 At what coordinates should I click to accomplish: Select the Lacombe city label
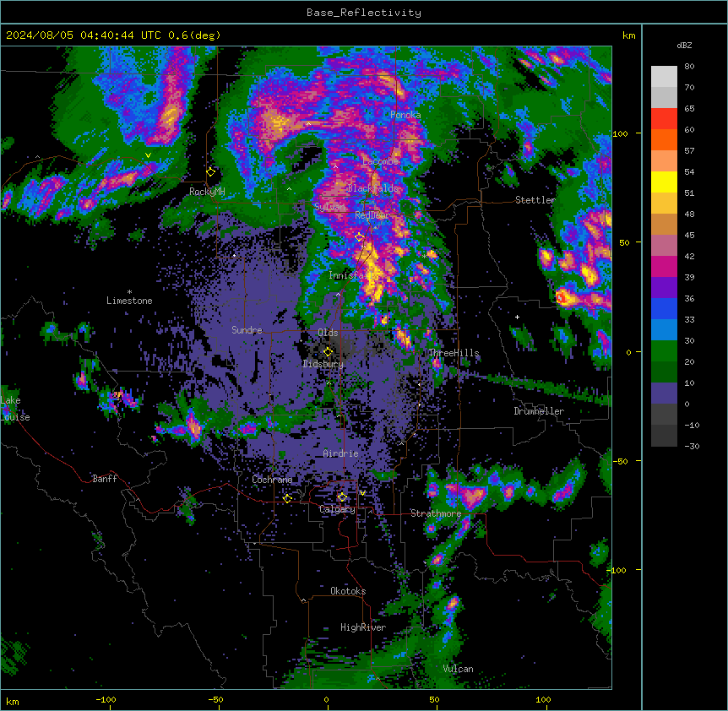(380, 161)
